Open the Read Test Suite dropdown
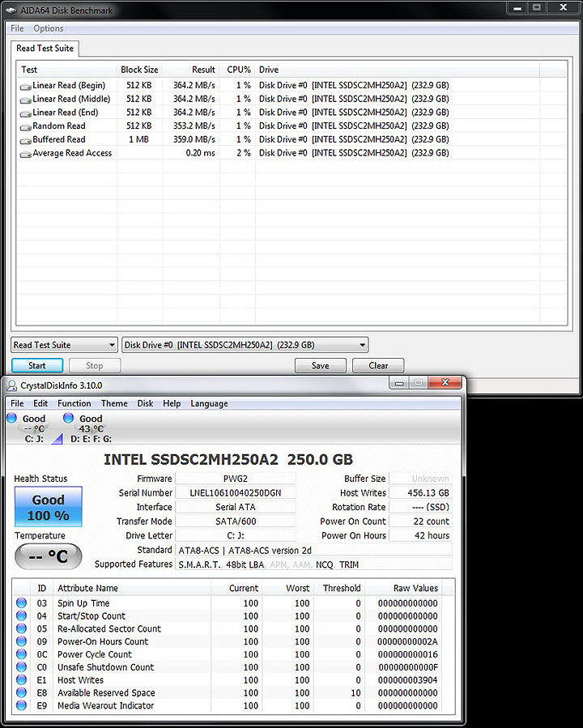The image size is (583, 728). [64, 345]
